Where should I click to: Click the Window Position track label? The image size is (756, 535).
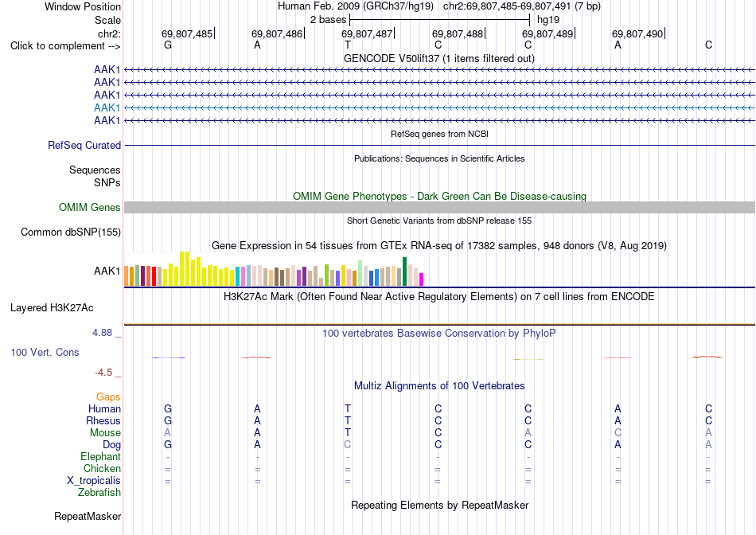[83, 6]
